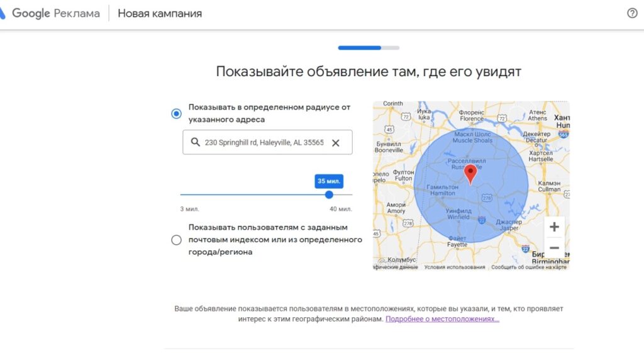Click the Interstate 22 highway shield on map
This screenshot has width=644, height=353.
click(481, 220)
